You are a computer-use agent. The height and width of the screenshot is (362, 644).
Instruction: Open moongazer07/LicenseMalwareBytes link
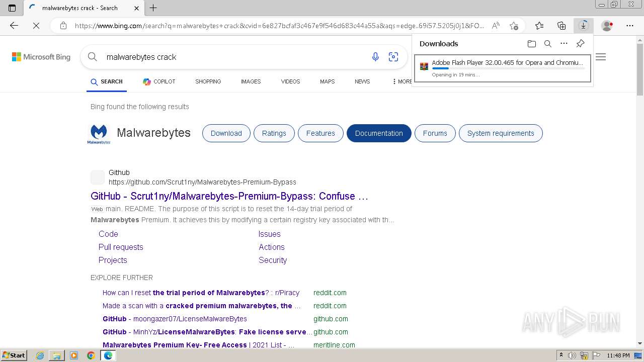click(x=175, y=319)
